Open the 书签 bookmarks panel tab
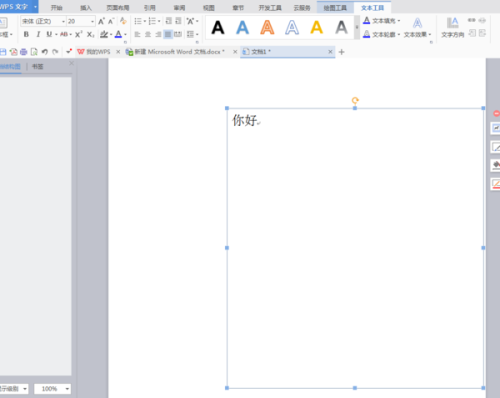The width and height of the screenshot is (500, 398). click(38, 66)
